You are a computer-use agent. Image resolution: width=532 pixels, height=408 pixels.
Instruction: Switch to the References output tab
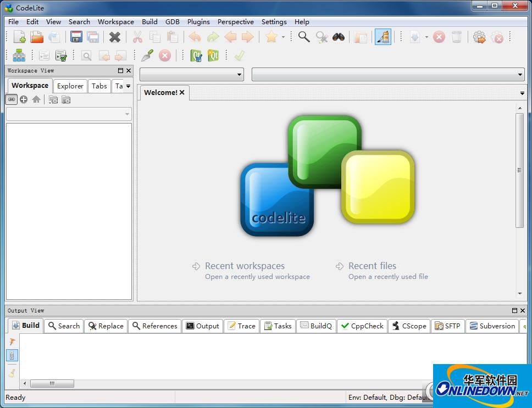[x=155, y=326]
